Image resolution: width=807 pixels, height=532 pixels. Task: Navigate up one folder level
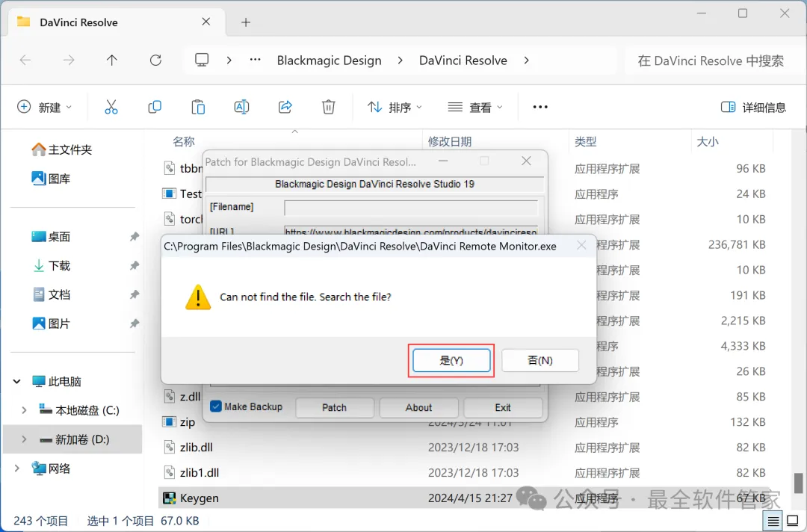111,61
